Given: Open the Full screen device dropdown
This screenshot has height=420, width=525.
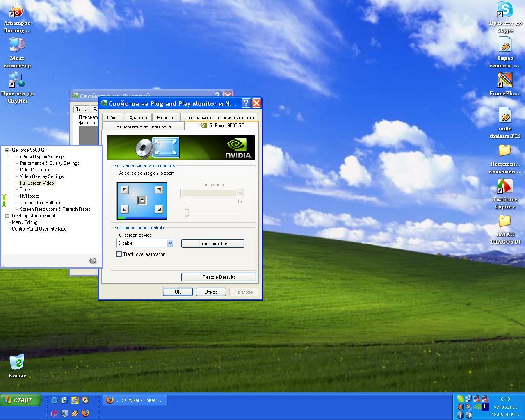Looking at the screenshot, I should pos(146,243).
